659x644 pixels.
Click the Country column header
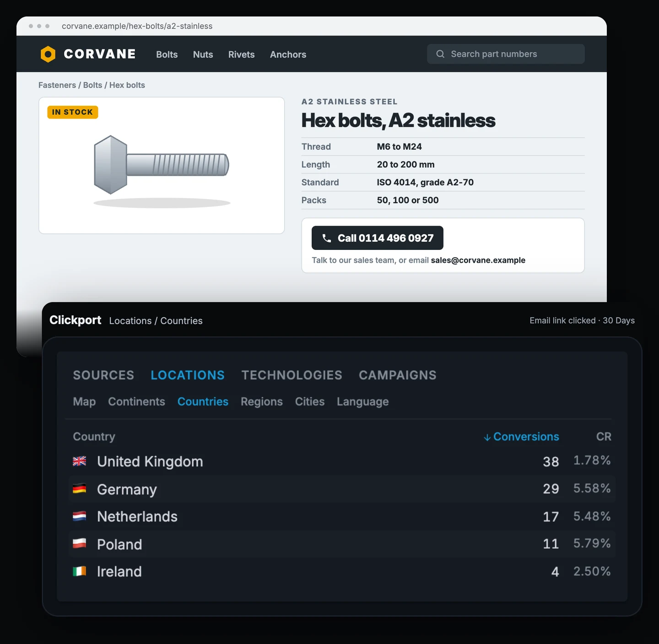coord(94,437)
